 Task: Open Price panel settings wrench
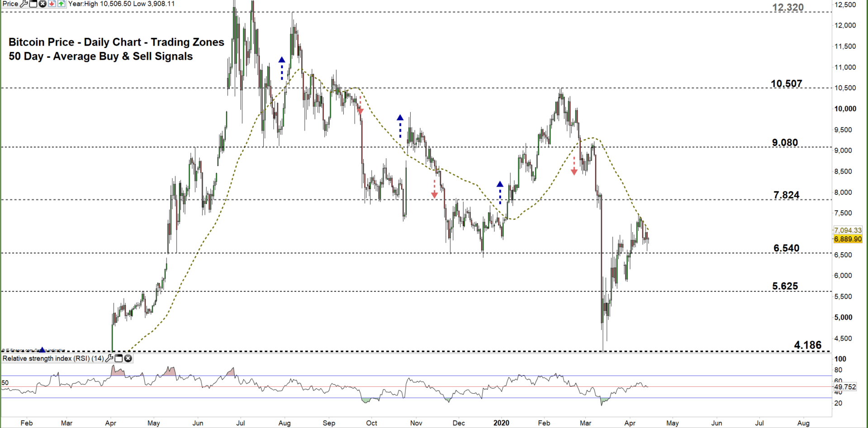click(x=24, y=4)
